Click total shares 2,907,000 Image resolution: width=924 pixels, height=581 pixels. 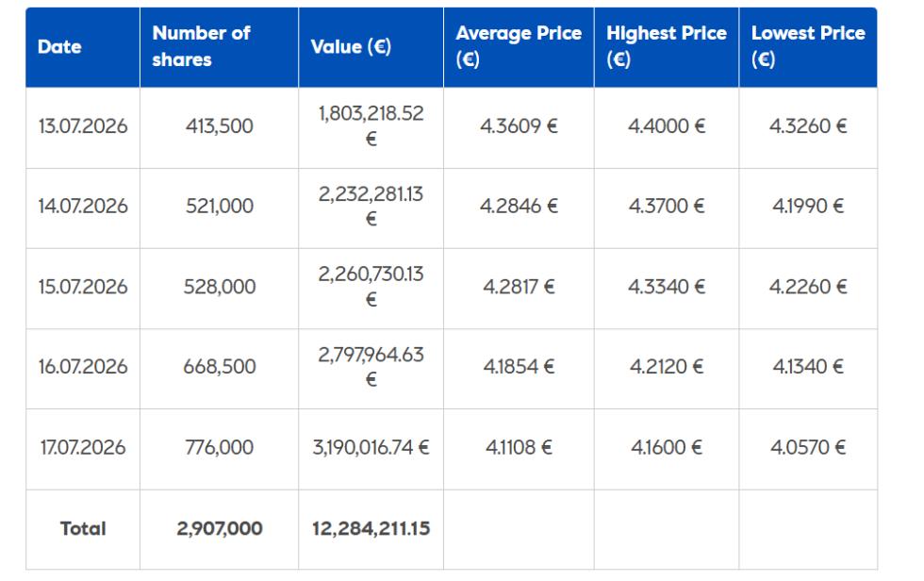tap(219, 528)
